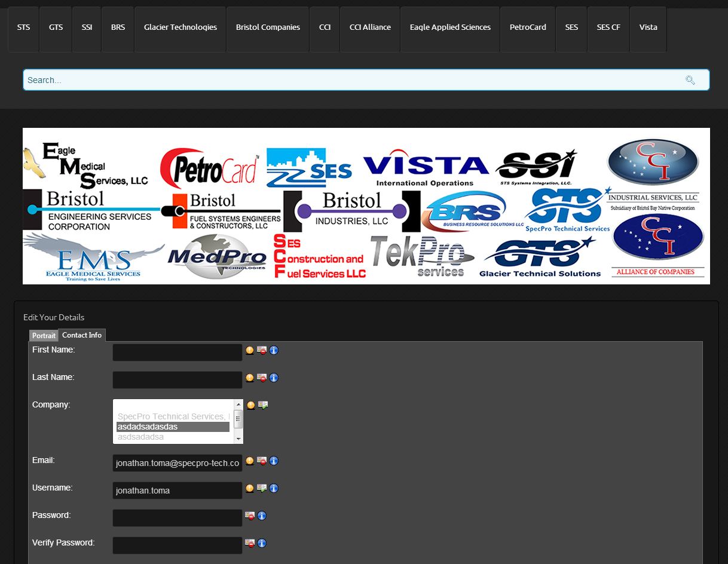Click the orange required-field icon beside First Name
The width and height of the screenshot is (728, 564).
click(x=250, y=350)
